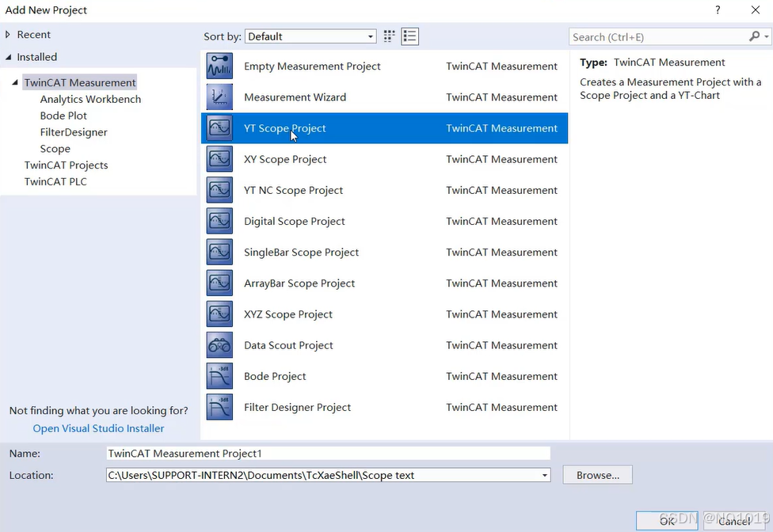773x532 pixels.
Task: Open Visual Studio Installer link
Action: click(x=98, y=428)
